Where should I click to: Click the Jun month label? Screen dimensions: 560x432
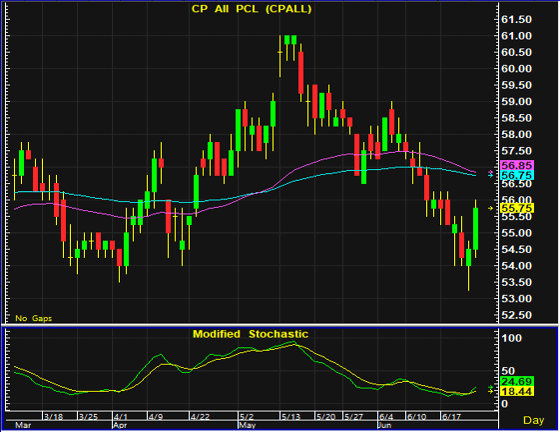click(385, 425)
